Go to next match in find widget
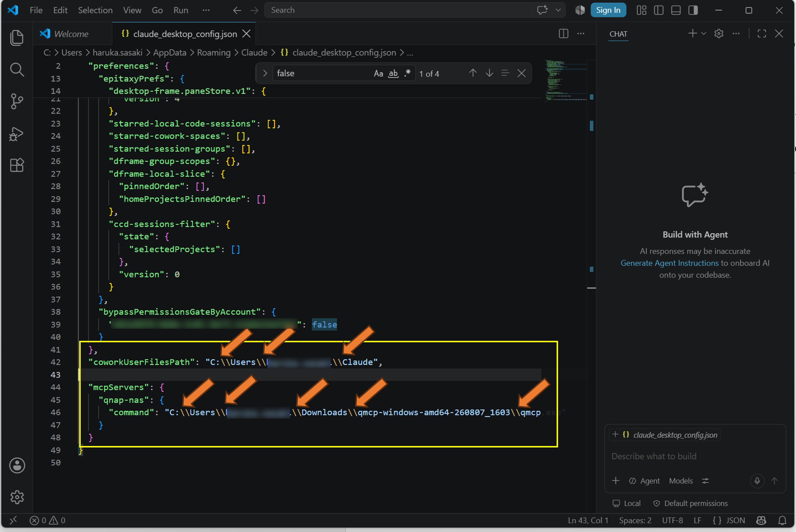796x532 pixels. (x=489, y=73)
